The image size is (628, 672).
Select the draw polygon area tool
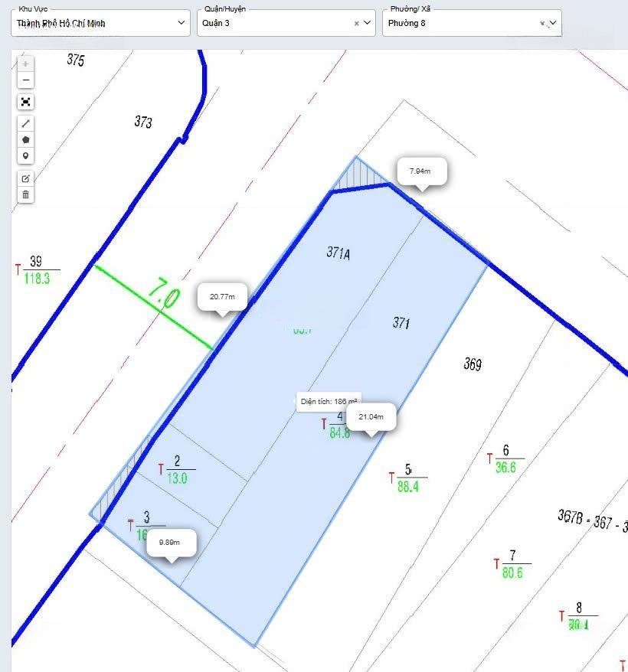[x=26, y=139]
